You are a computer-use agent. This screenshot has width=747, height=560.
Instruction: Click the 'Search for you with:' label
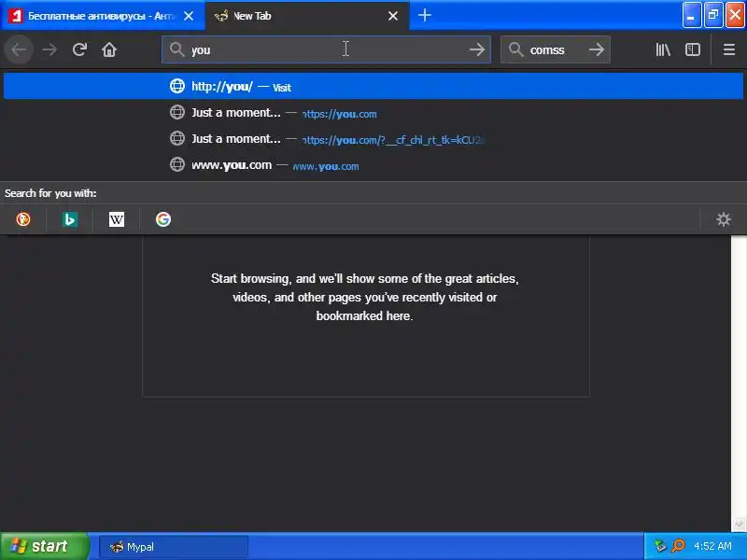[50, 193]
